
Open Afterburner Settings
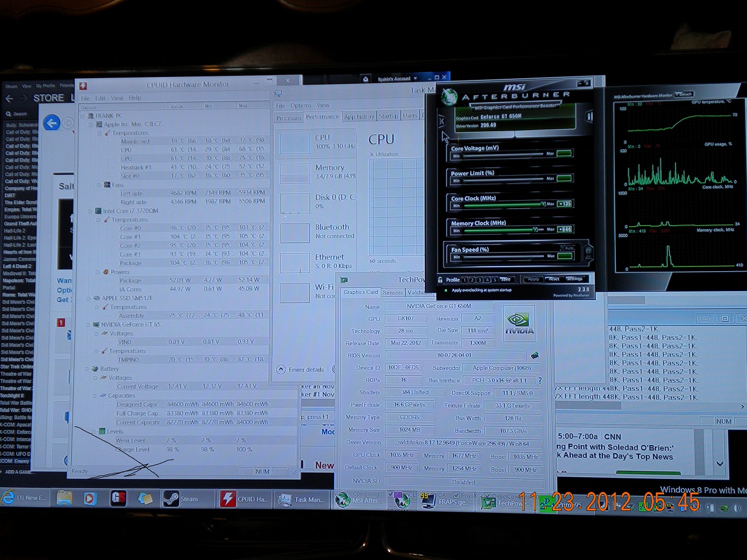tap(575, 279)
